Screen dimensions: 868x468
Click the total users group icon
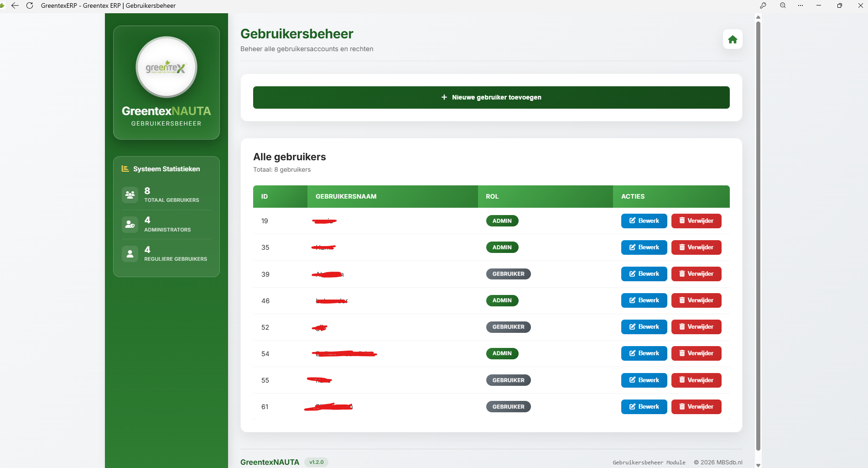[x=130, y=195]
